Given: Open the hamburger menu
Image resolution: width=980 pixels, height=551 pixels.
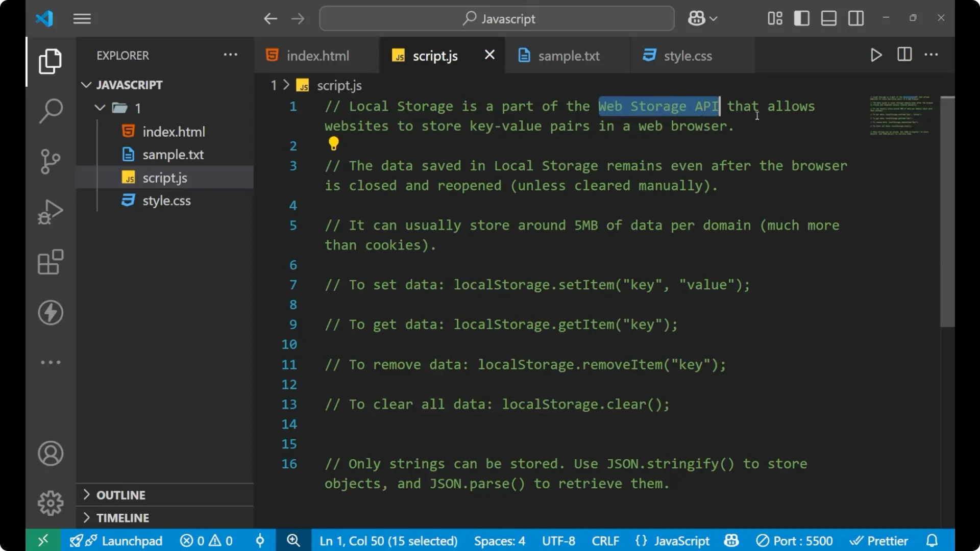Looking at the screenshot, I should point(82,18).
